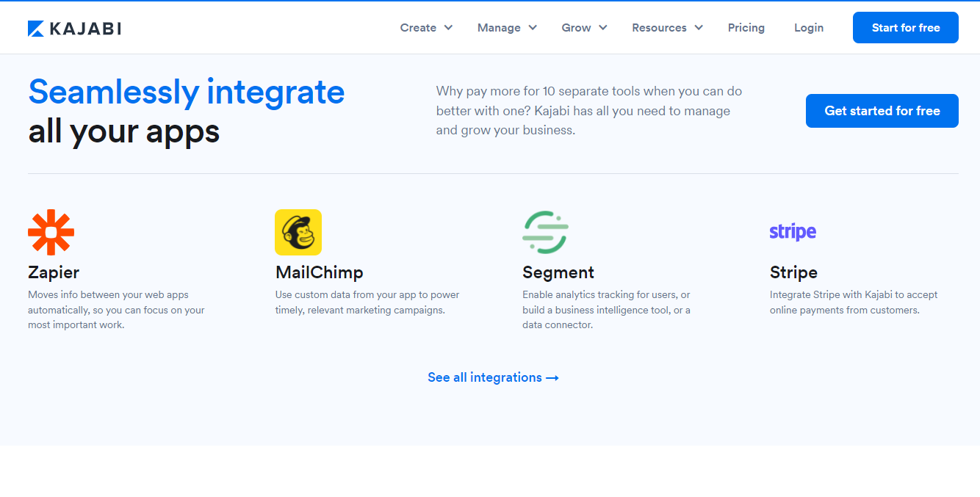Image resolution: width=980 pixels, height=497 pixels.
Task: Click the Stripe description 'Integrate Stripe with Kajabi'
Action: [x=854, y=302]
